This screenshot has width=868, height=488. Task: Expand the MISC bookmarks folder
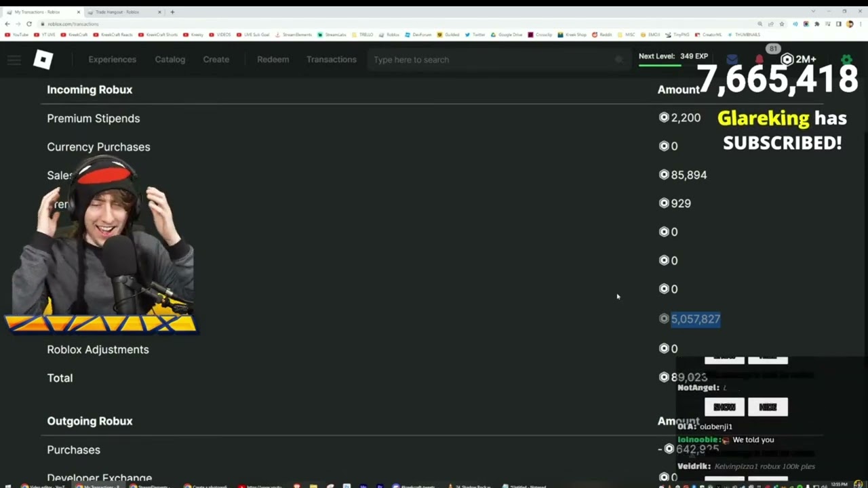pyautogui.click(x=625, y=35)
